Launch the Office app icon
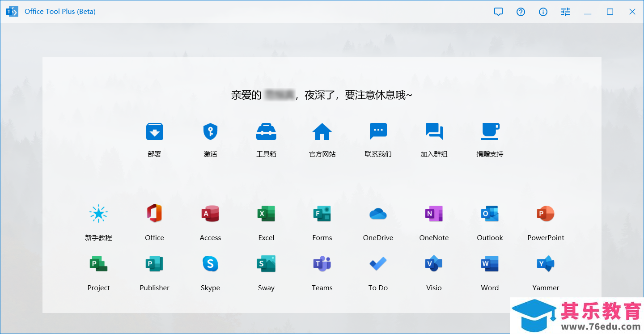 pos(154,214)
